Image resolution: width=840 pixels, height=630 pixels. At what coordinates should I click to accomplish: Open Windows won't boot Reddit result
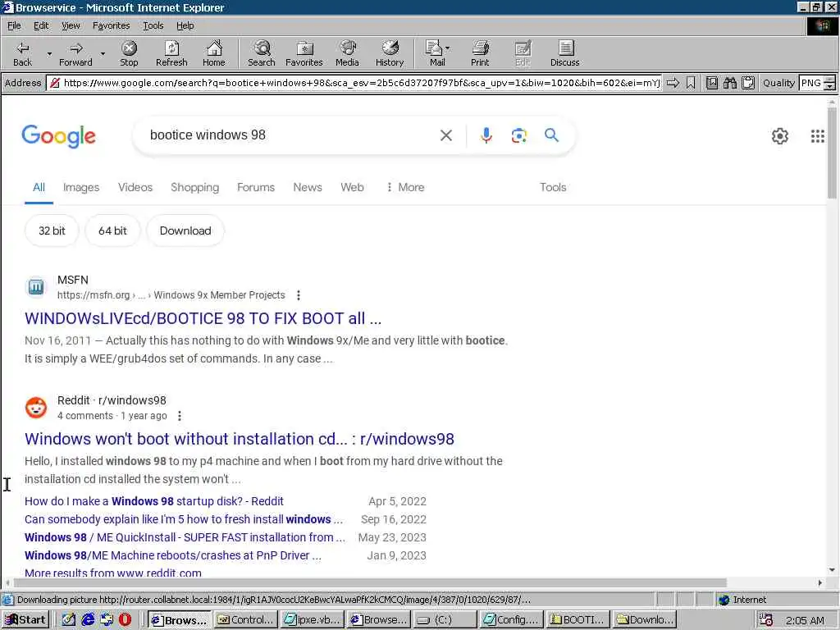[240, 439]
